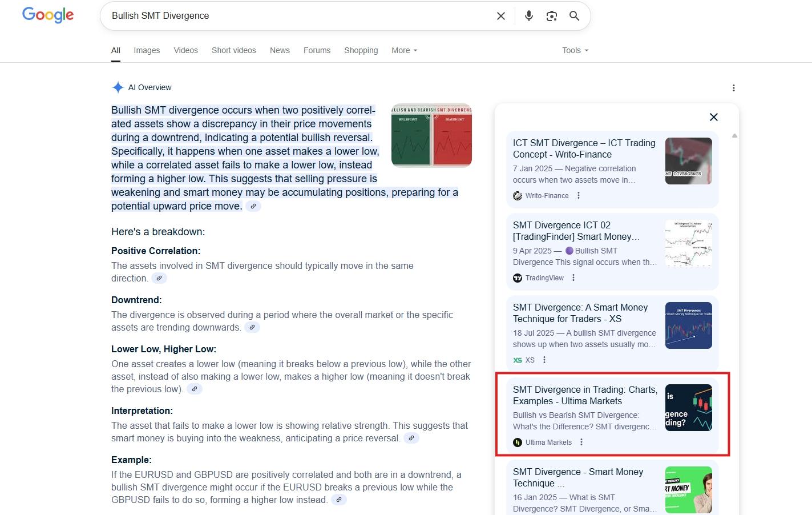
Task: Switch to the Shopping tab
Action: pyautogui.click(x=361, y=50)
